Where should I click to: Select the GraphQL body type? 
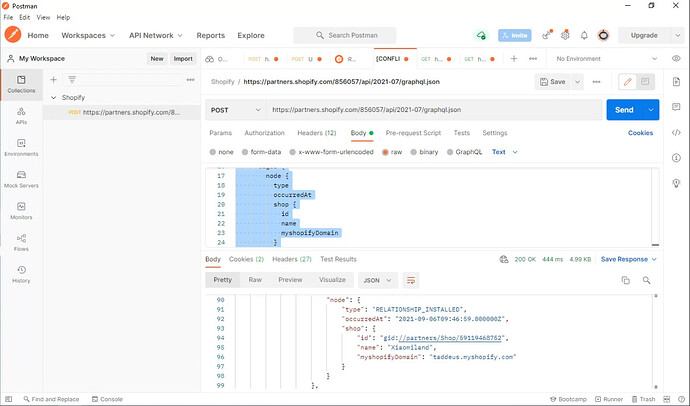450,152
